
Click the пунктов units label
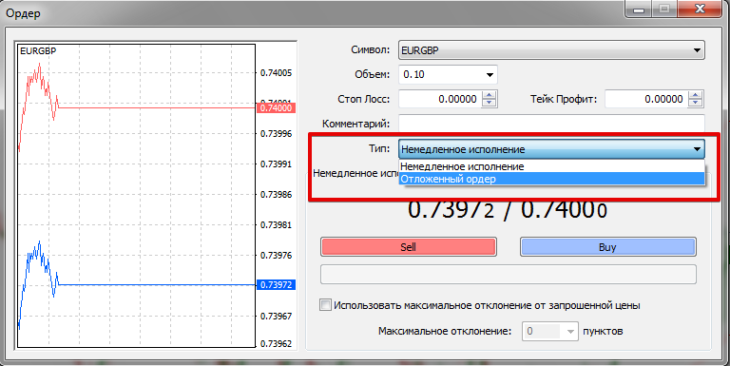point(603,331)
